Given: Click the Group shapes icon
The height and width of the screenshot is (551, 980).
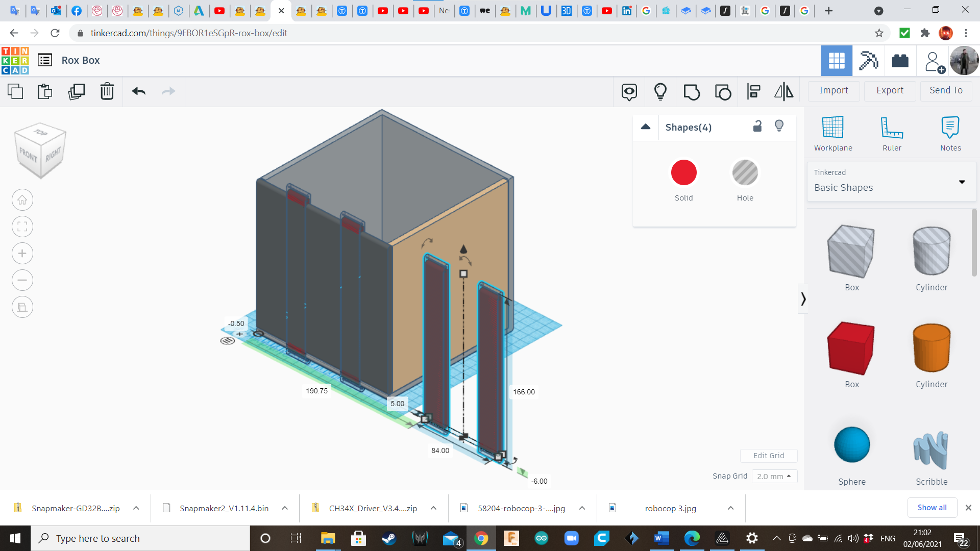Looking at the screenshot, I should coord(692,92).
